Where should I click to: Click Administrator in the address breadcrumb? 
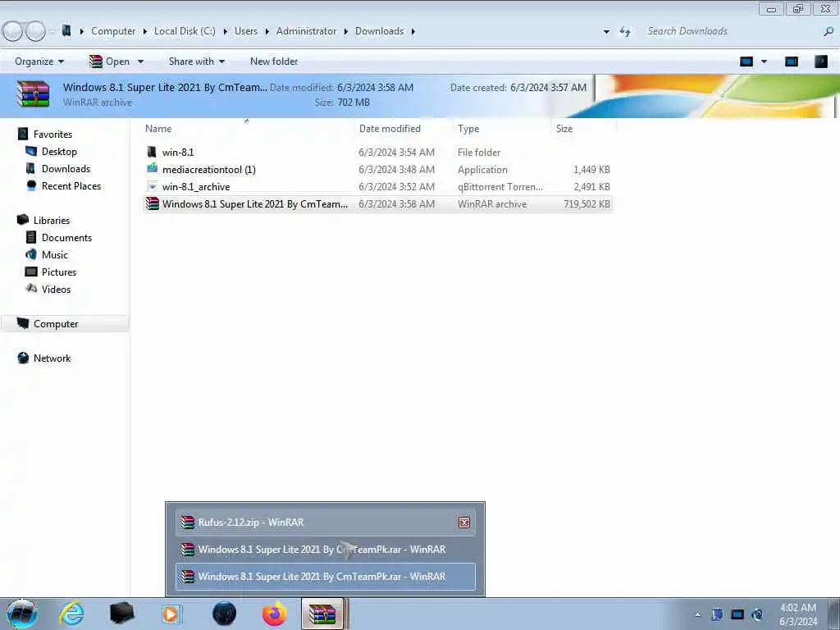pyautogui.click(x=307, y=32)
